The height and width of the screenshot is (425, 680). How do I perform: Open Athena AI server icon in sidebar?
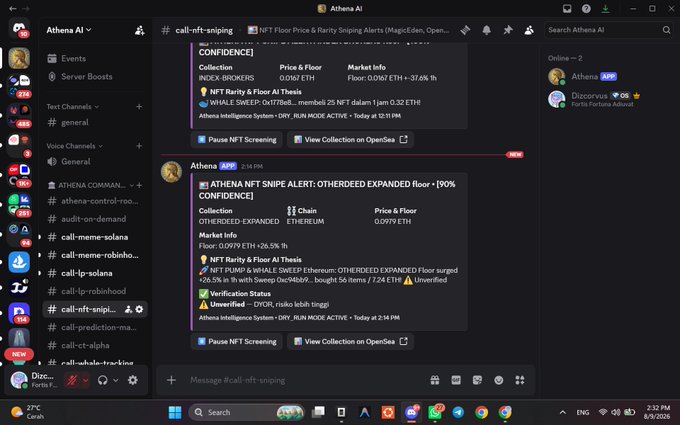coord(19,58)
